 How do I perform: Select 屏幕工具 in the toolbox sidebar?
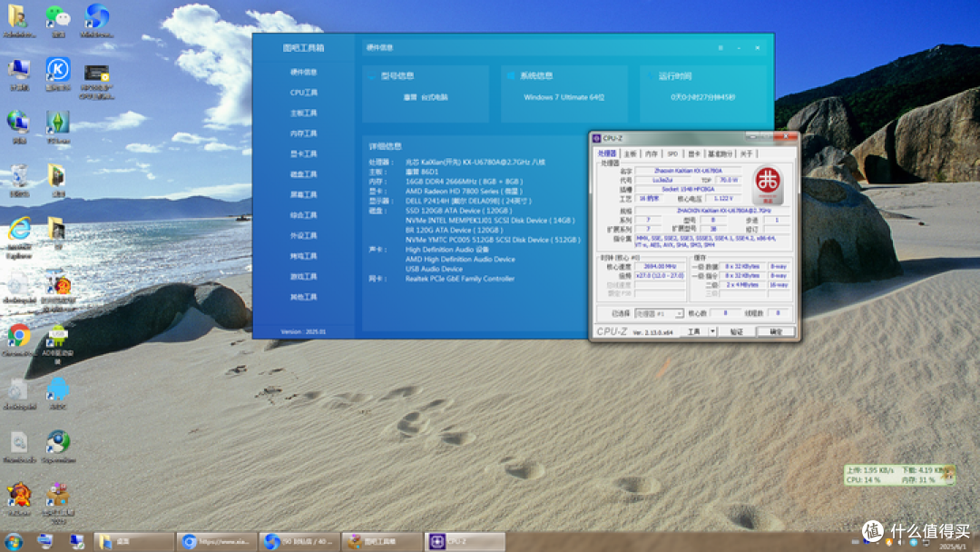click(304, 195)
